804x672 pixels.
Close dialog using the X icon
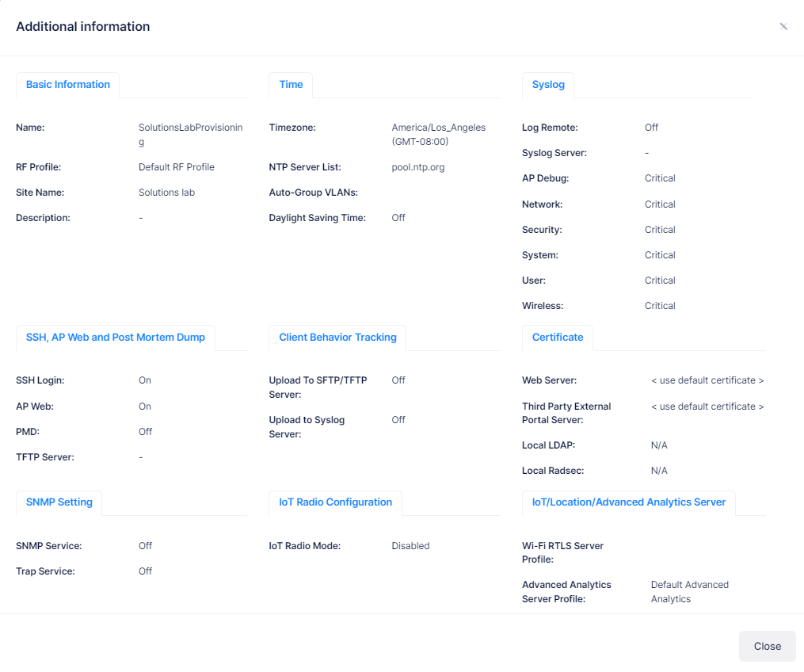[783, 26]
